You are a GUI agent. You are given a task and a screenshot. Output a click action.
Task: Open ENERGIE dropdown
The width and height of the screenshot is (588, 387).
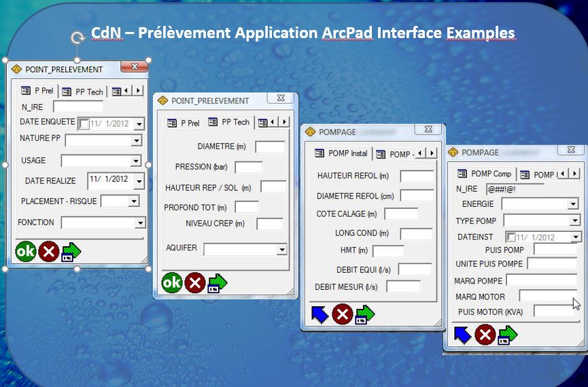click(572, 204)
